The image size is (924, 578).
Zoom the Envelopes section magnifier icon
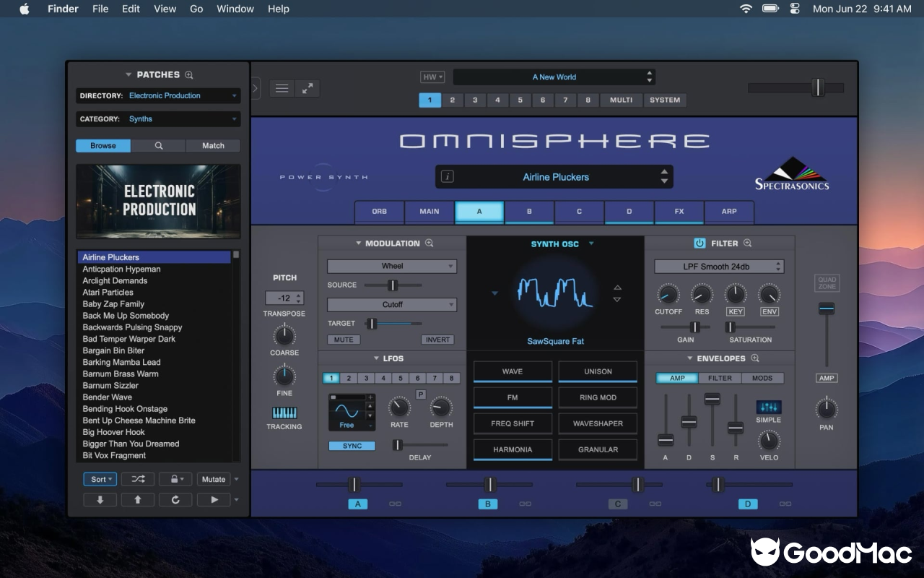coord(755,358)
